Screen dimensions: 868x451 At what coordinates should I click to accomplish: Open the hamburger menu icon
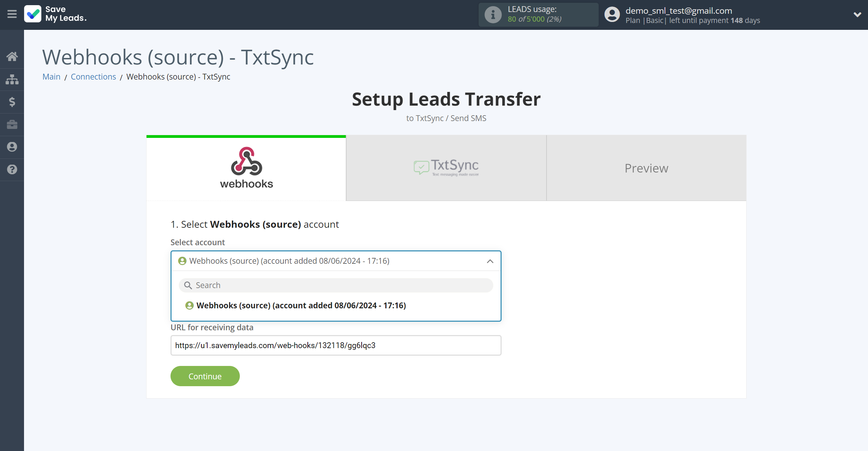coord(12,14)
